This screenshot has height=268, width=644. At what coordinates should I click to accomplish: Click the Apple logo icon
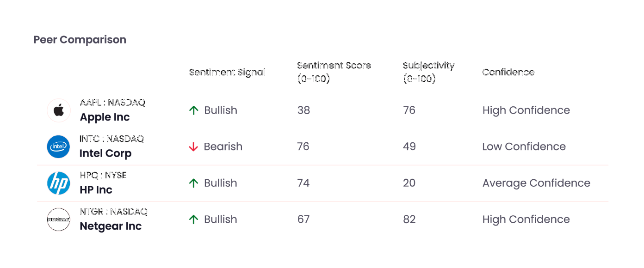[59, 110]
